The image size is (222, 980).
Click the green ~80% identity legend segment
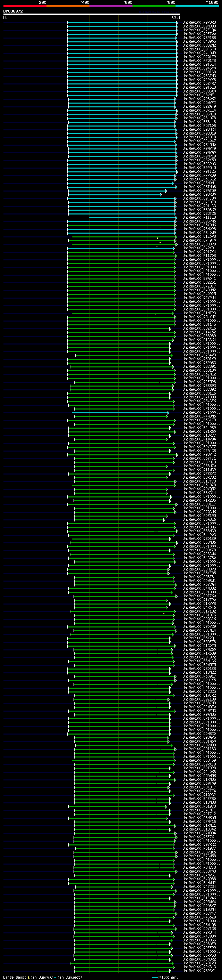pos(154,6)
